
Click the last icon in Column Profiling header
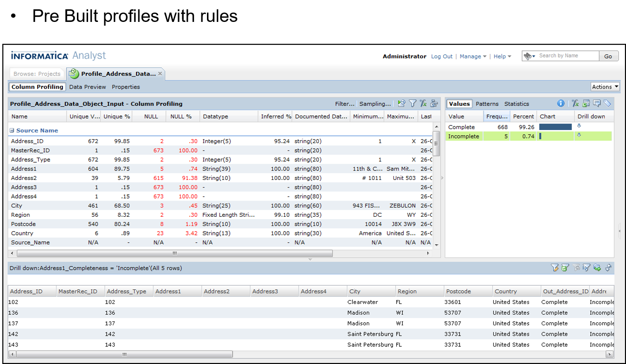click(x=434, y=103)
